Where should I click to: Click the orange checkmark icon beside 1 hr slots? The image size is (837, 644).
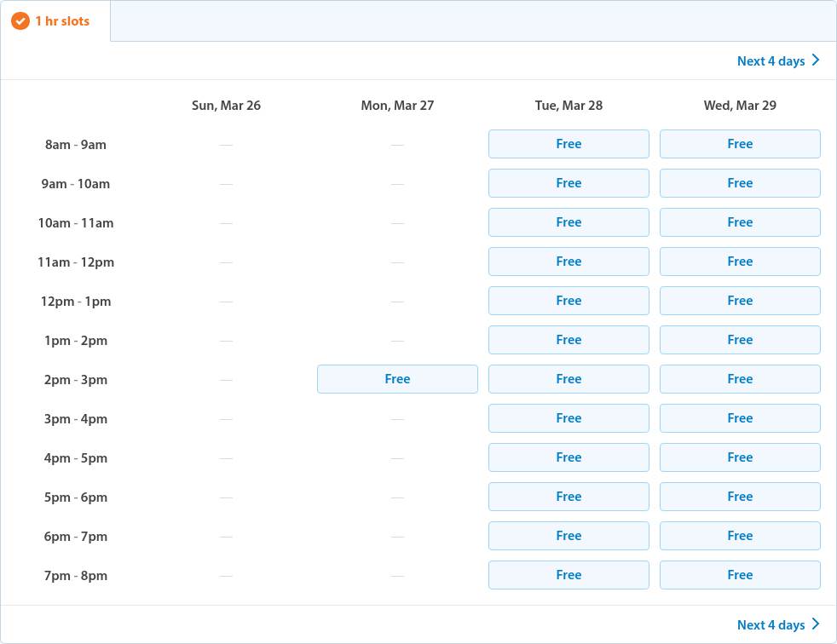[20, 21]
